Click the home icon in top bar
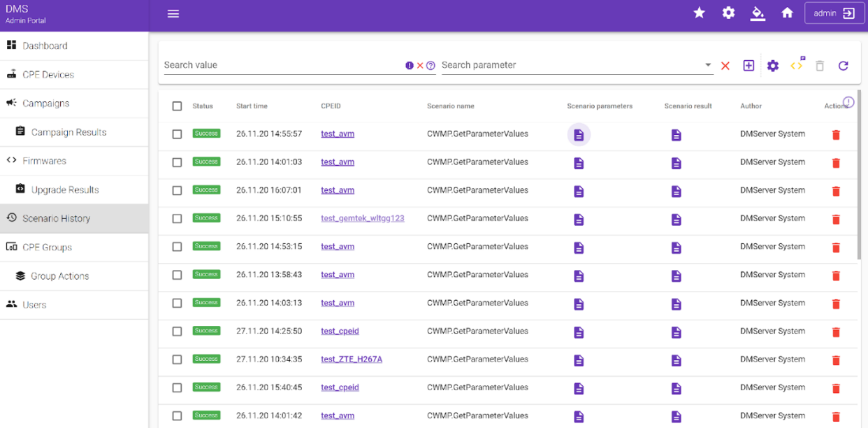The height and width of the screenshot is (428, 868). [x=787, y=13]
